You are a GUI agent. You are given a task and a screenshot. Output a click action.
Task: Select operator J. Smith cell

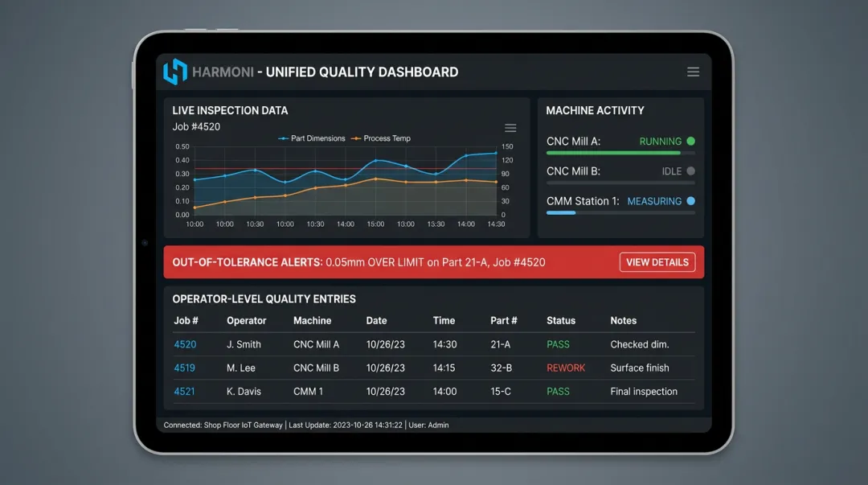click(244, 344)
